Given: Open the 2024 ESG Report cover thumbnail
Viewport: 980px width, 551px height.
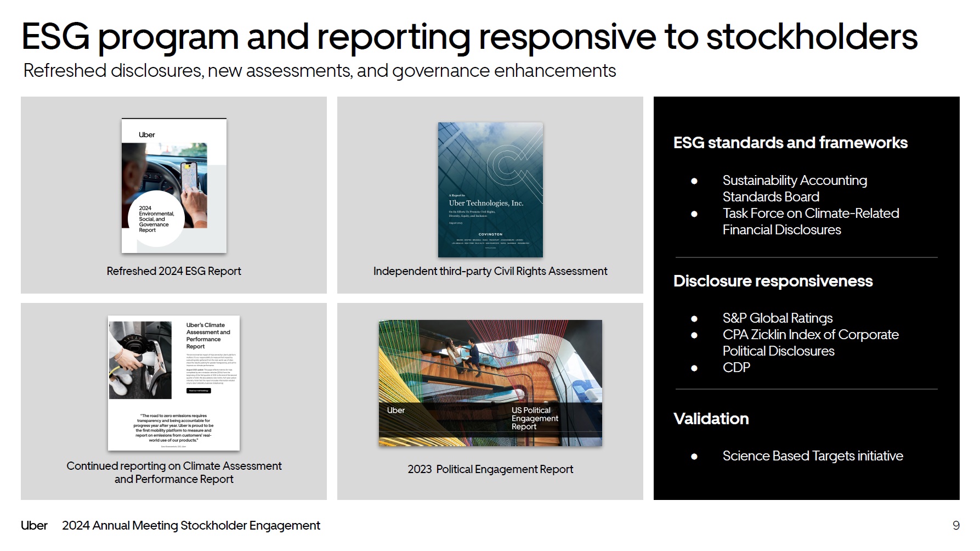Looking at the screenshot, I should pos(174,185).
